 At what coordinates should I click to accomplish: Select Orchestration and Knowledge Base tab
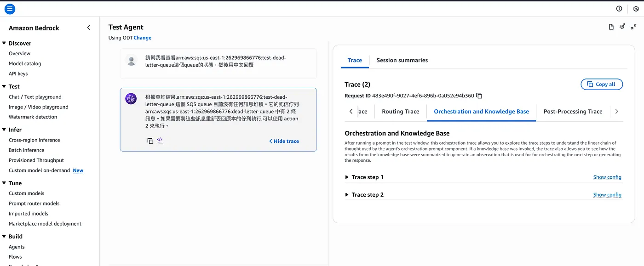pyautogui.click(x=481, y=112)
